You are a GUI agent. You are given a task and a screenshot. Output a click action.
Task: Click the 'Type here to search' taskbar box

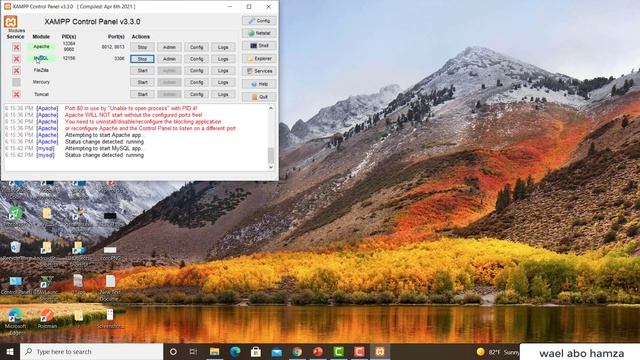91,351
